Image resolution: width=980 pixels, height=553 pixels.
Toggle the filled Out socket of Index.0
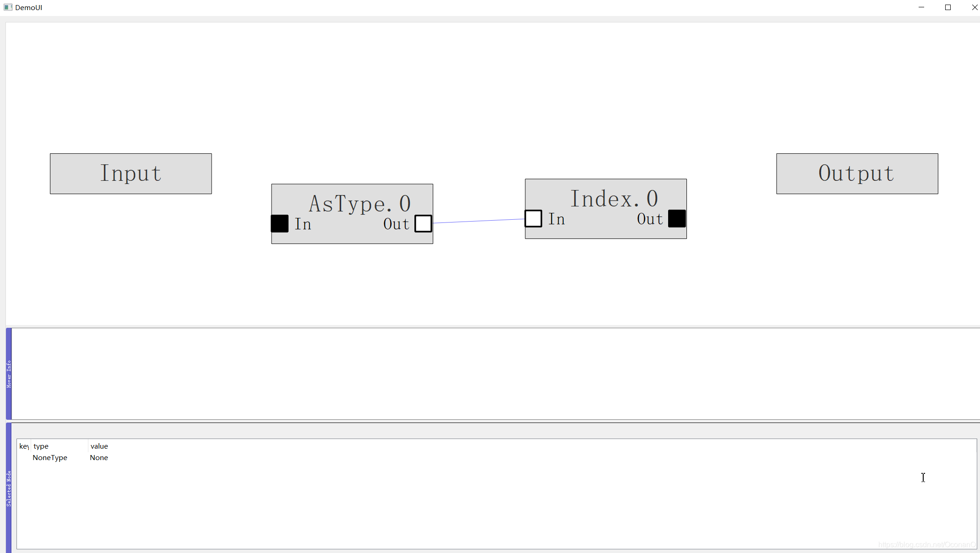click(677, 218)
